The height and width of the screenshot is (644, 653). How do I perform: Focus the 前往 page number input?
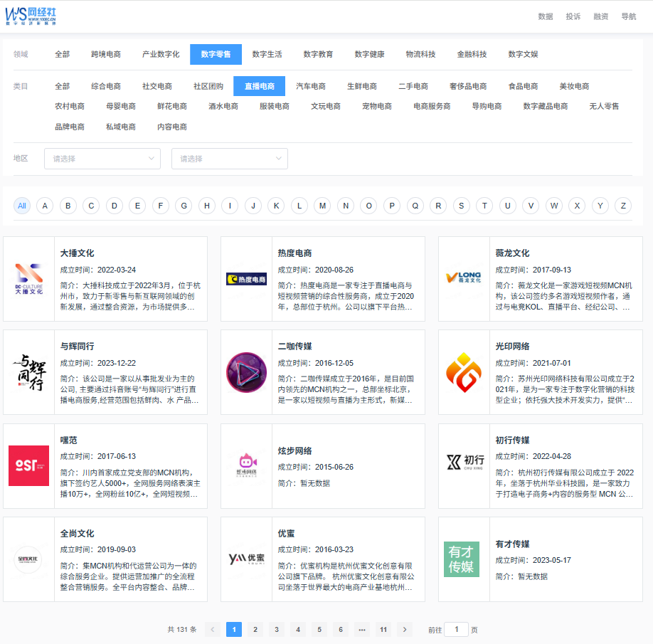pos(457,630)
